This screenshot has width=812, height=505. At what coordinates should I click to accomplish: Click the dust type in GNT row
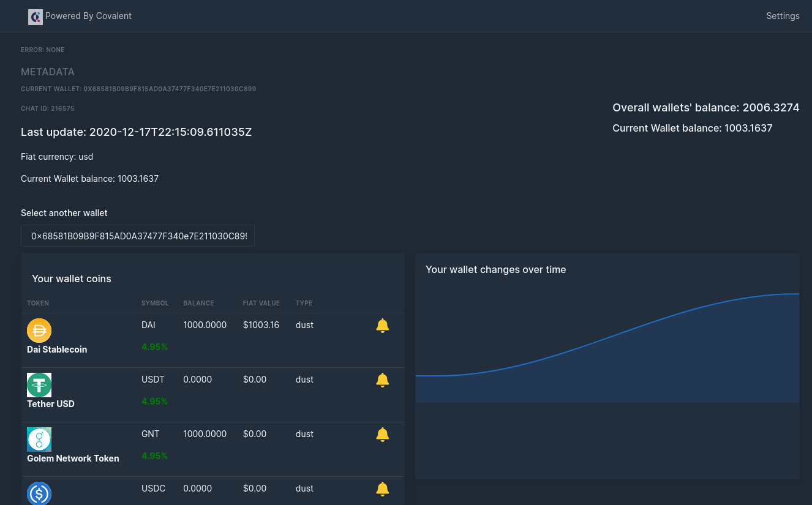coord(304,434)
